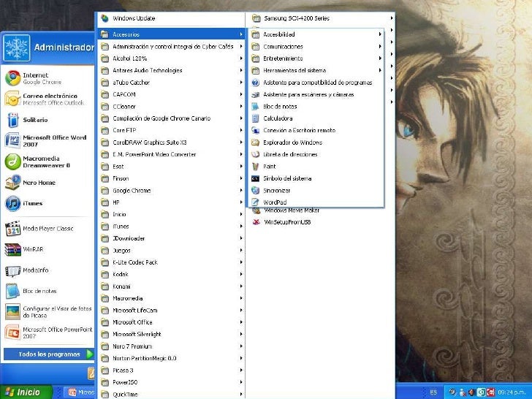Viewport: 532px width, 399px height.
Task: Open Windows Movie Maker
Action: (292, 210)
